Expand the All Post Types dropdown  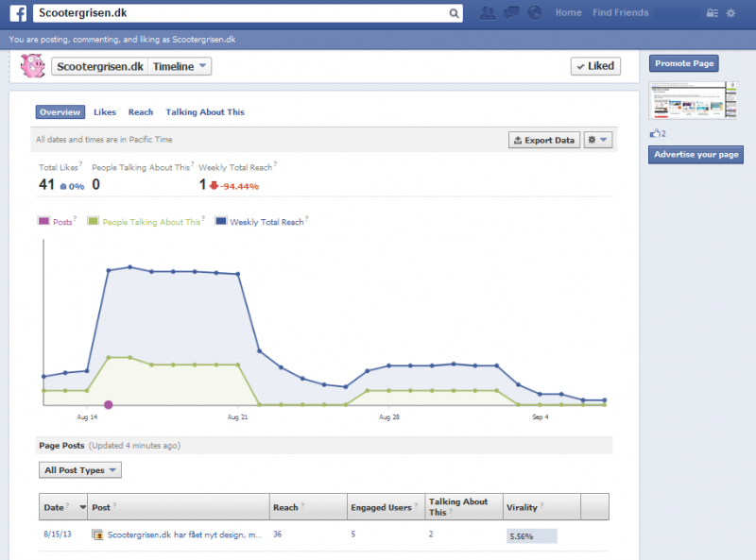click(x=80, y=470)
